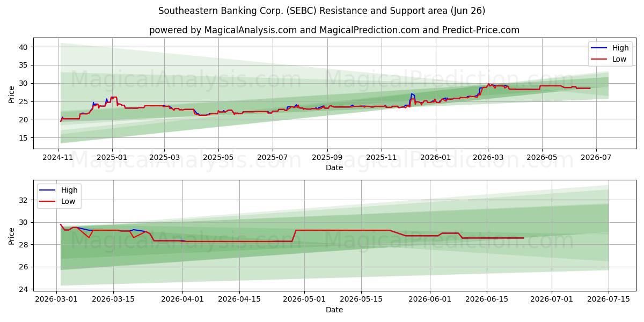Click the price tick '15' on top chart
The height and width of the screenshot is (322, 644).
24,138
